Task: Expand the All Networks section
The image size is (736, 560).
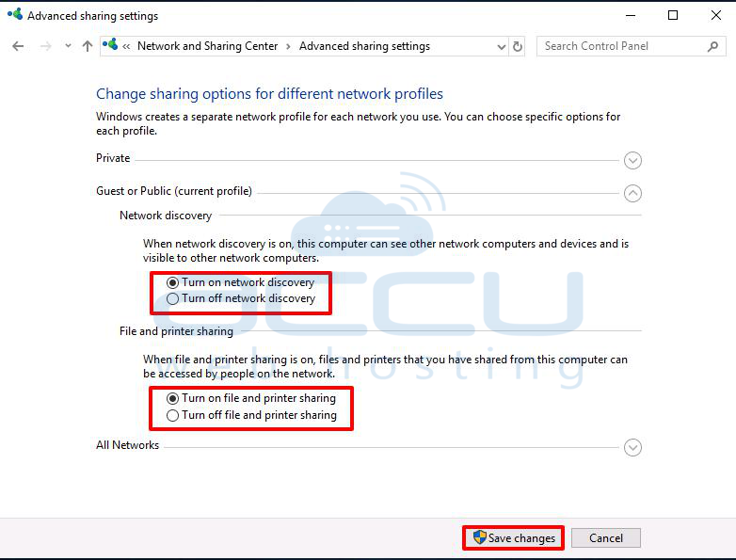Action: pyautogui.click(x=632, y=447)
